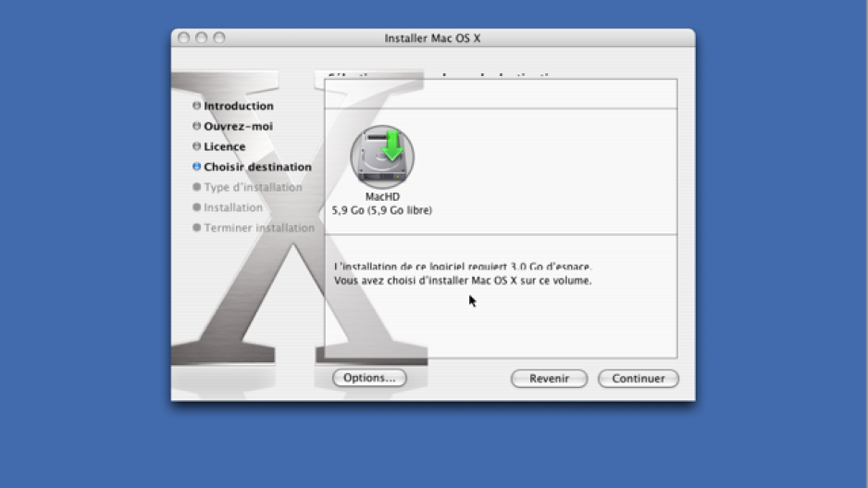The width and height of the screenshot is (868, 488).
Task: Select the Introduction step label
Action: (239, 106)
